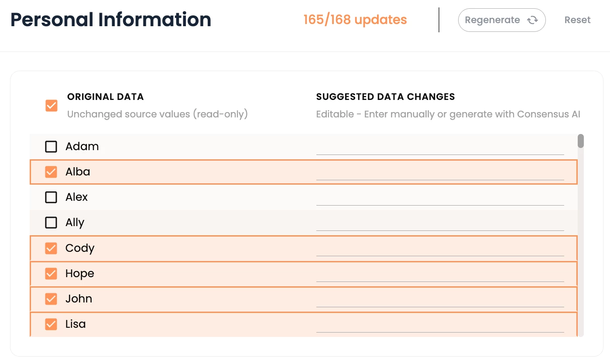Check the Adam row checkbox
Screen dimensions: 610x364
coord(51,147)
